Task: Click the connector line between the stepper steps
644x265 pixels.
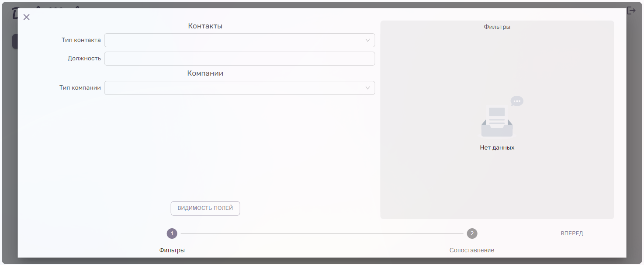Action: (x=322, y=234)
